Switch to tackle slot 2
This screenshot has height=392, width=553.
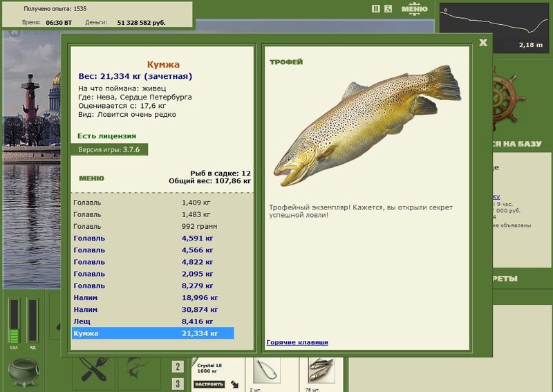[178, 366]
